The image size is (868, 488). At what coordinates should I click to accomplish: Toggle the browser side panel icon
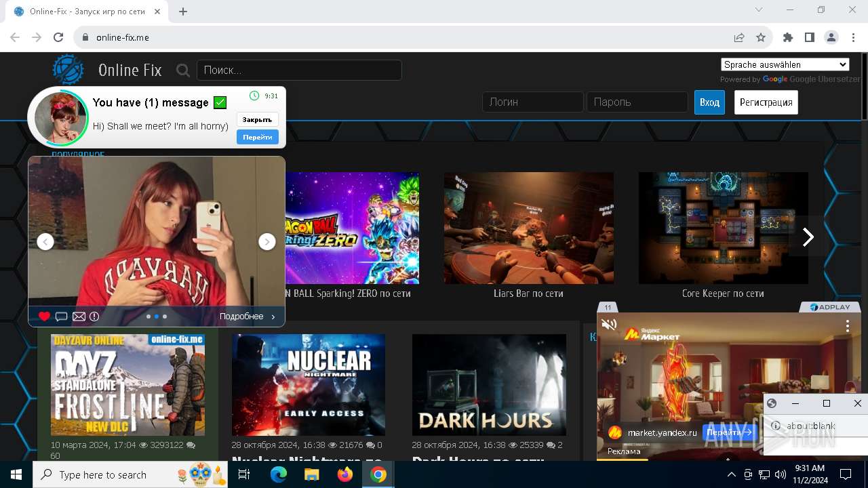pyautogui.click(x=809, y=37)
